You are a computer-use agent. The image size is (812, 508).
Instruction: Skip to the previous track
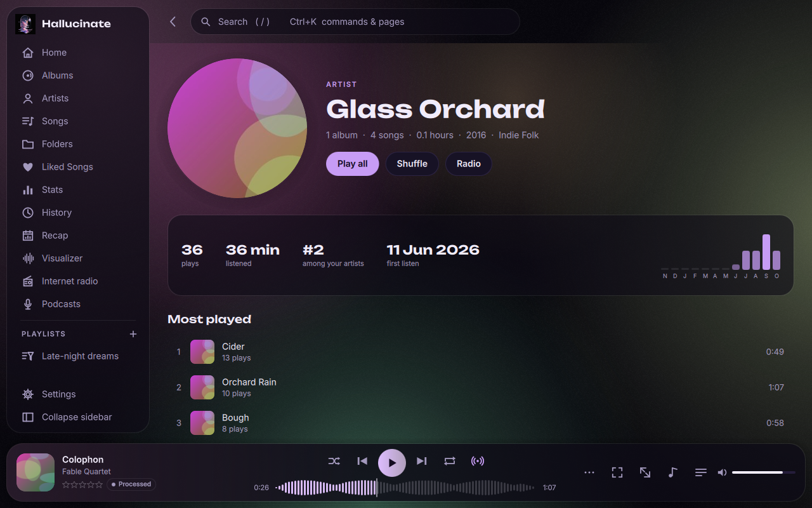pyautogui.click(x=362, y=461)
